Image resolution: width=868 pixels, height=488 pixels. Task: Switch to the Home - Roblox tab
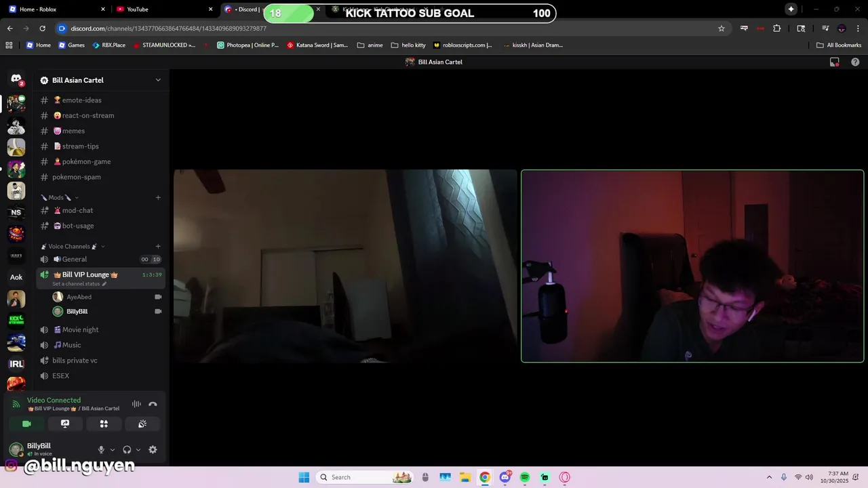(57, 9)
